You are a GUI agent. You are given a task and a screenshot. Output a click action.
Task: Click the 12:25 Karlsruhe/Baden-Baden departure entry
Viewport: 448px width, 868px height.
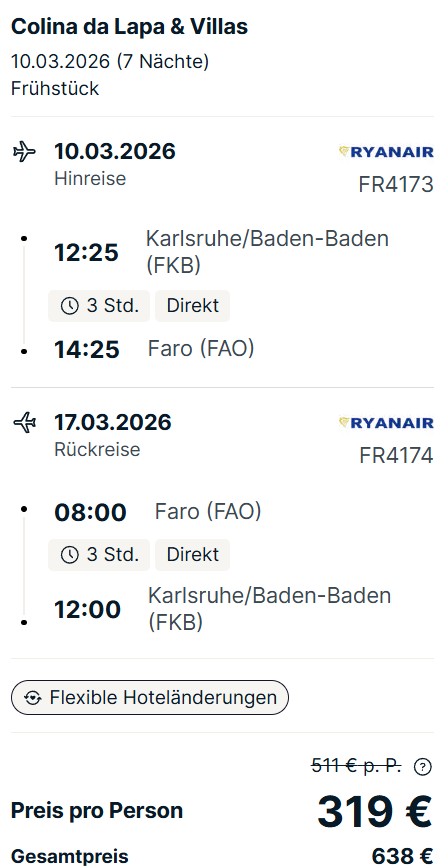(222, 252)
